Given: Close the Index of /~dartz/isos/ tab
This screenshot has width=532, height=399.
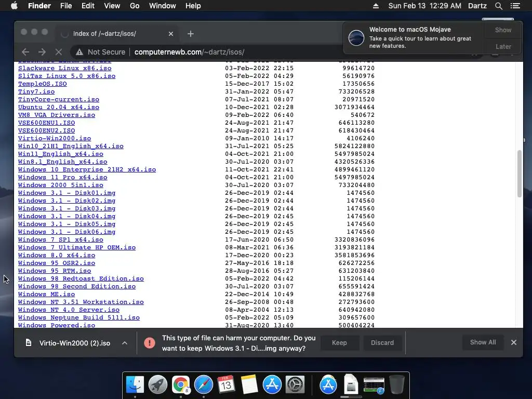Looking at the screenshot, I should tap(170, 34).
